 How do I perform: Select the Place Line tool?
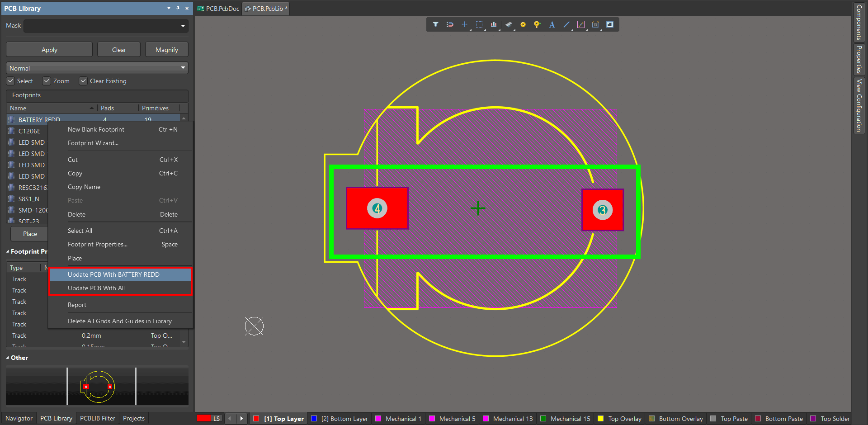click(x=566, y=24)
